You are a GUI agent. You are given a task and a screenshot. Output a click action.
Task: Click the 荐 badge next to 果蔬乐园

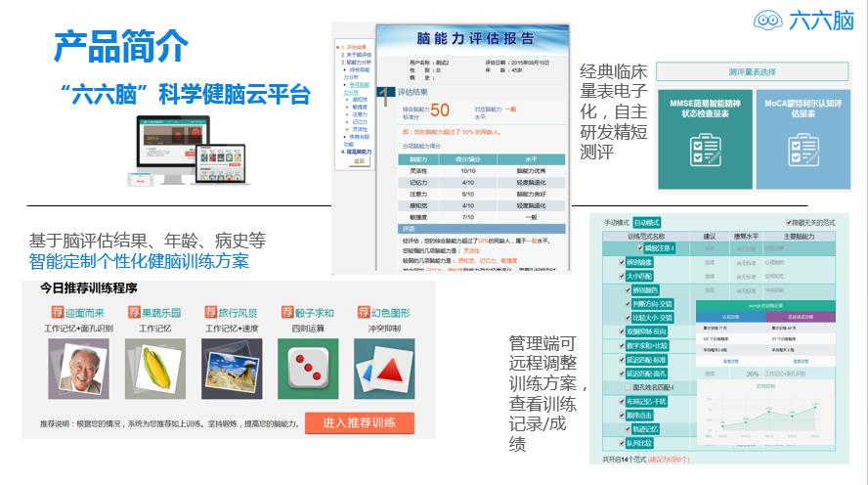pos(134,312)
